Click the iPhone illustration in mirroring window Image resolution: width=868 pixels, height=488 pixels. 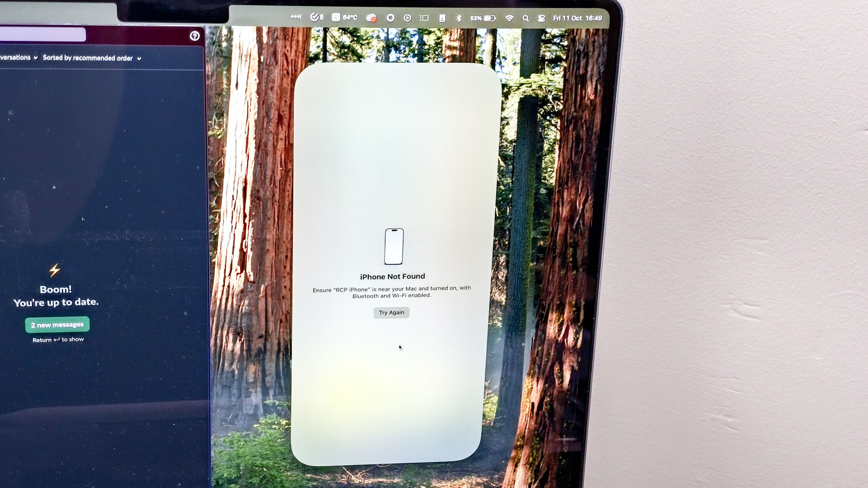tap(394, 246)
